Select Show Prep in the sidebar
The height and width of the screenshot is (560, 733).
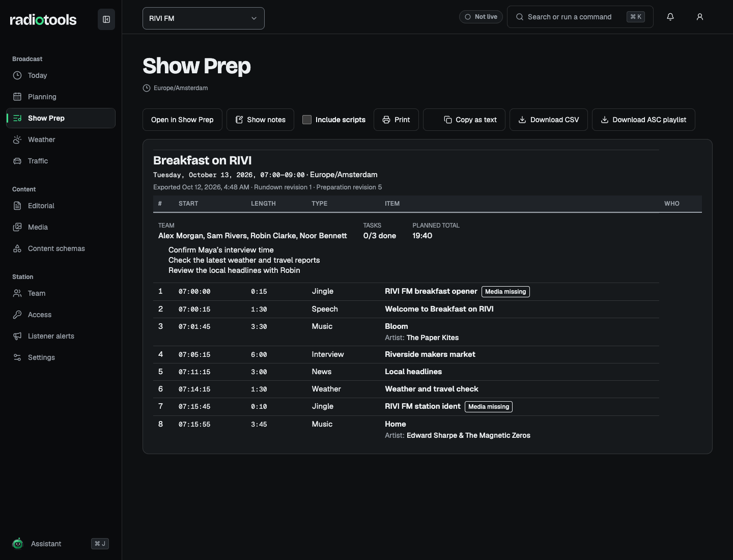click(61, 118)
